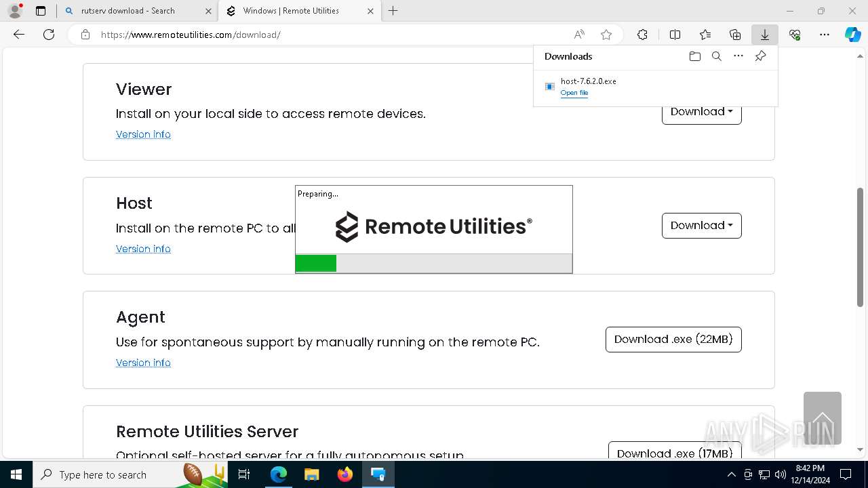Select the Remote Utilities installer taskbar icon
Image resolution: width=868 pixels, height=488 pixels.
[x=378, y=474]
